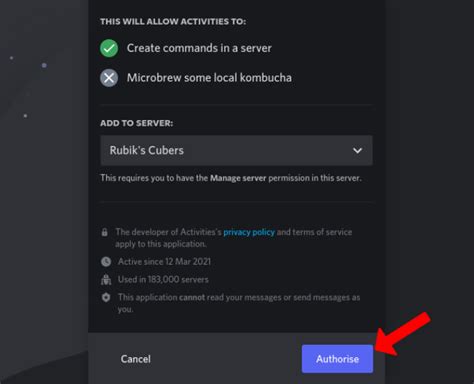Click the Create commands in a server text
This screenshot has height=384, width=474.
pyautogui.click(x=199, y=48)
